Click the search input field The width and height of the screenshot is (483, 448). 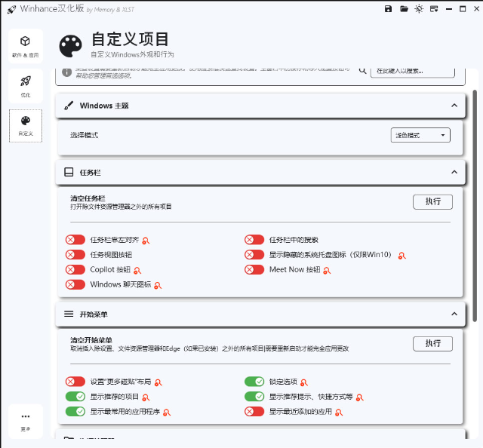(x=414, y=71)
